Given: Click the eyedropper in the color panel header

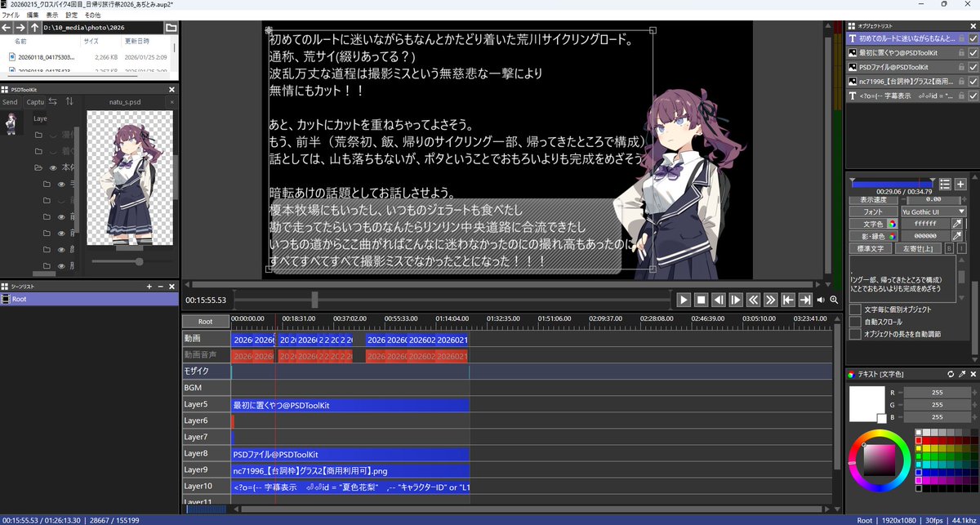Looking at the screenshot, I should pyautogui.click(x=963, y=374).
